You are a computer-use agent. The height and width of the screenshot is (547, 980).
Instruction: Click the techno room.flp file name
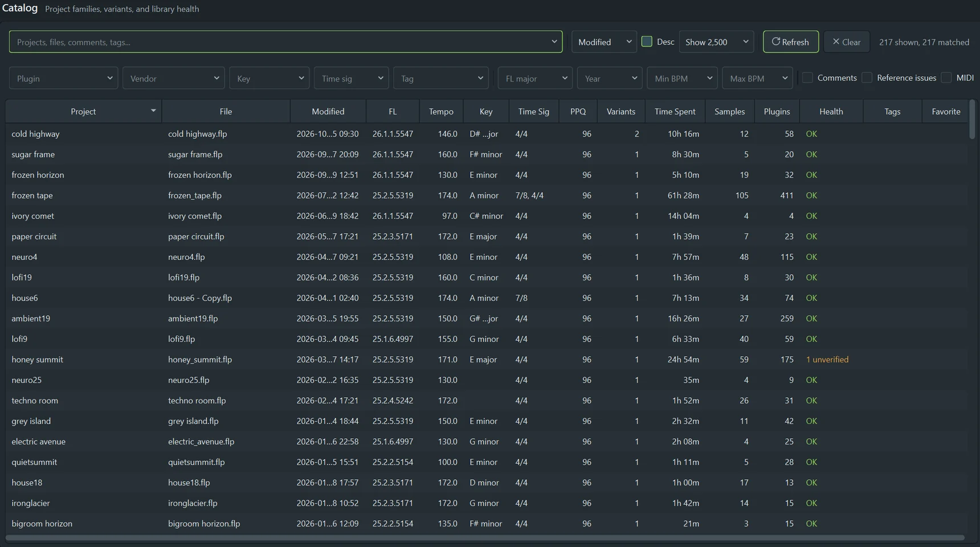197,401
